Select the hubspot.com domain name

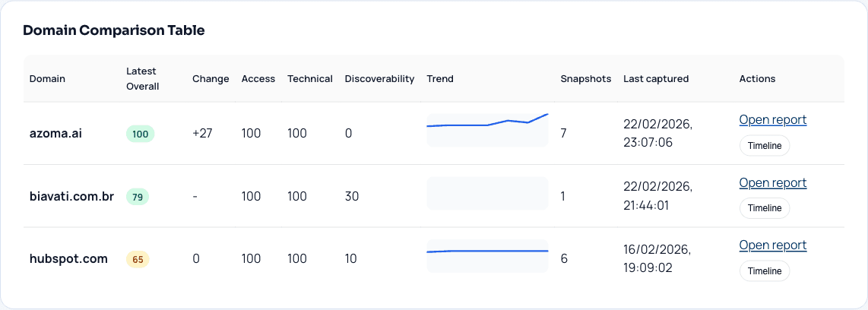pos(68,259)
